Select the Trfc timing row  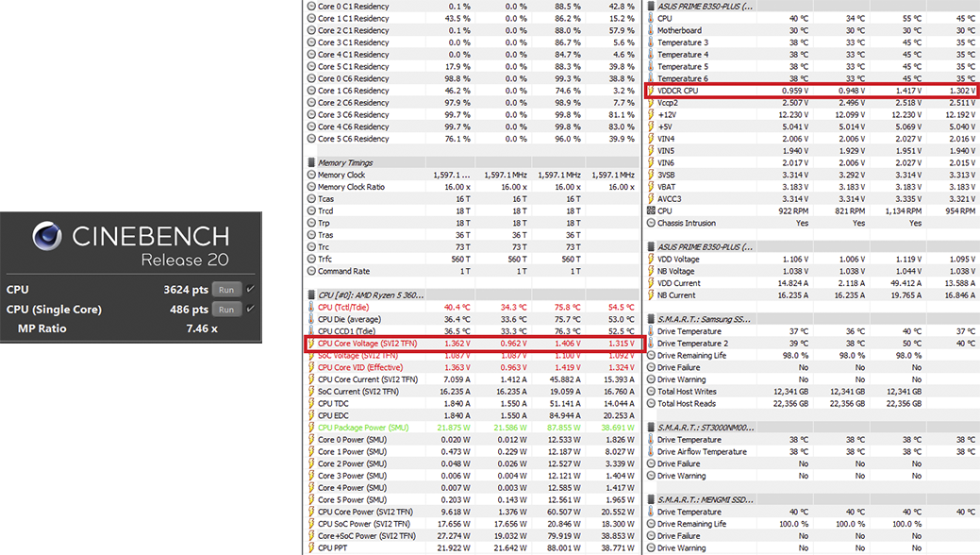point(473,259)
